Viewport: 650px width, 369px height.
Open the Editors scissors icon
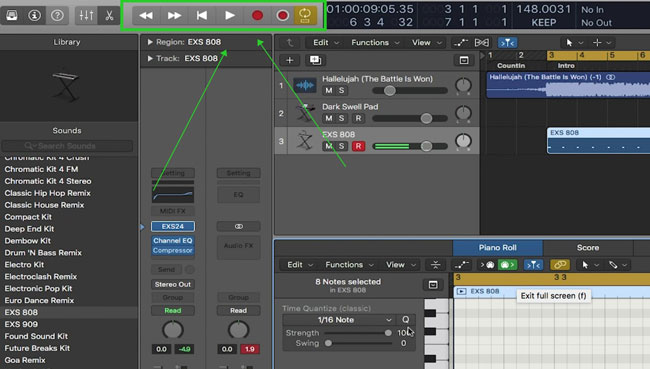pyautogui.click(x=109, y=15)
